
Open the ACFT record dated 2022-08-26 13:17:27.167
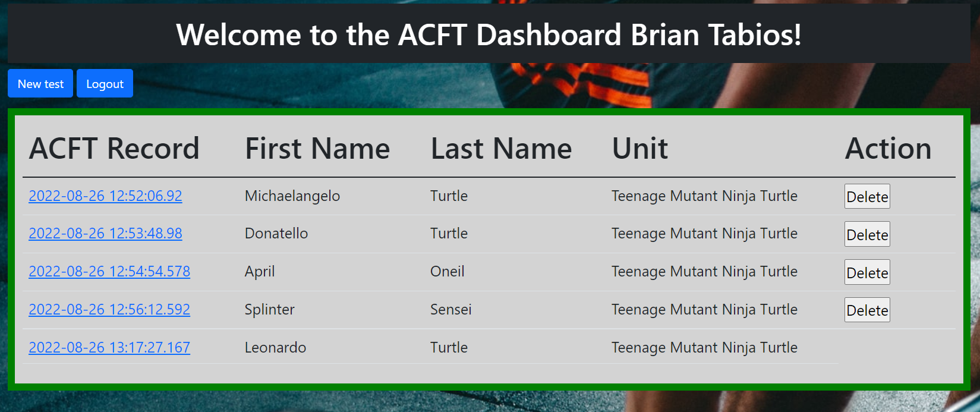(109, 348)
